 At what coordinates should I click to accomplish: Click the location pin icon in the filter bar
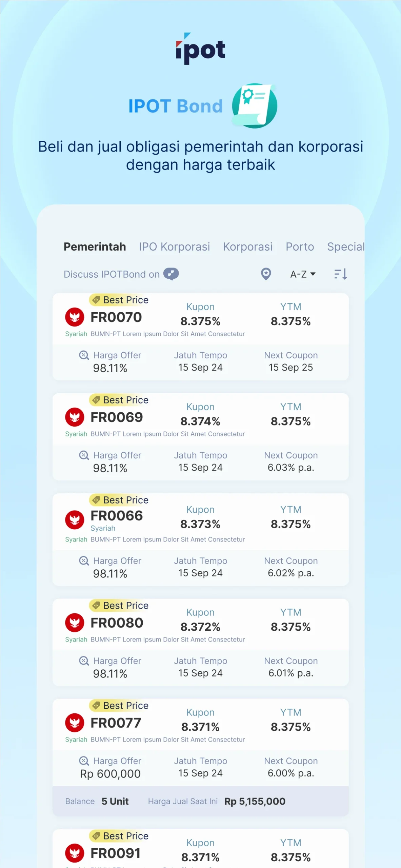[266, 274]
